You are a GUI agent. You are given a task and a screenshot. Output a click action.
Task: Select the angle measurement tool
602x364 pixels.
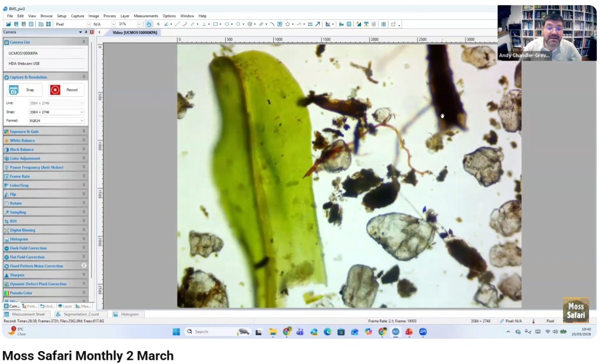click(x=166, y=24)
